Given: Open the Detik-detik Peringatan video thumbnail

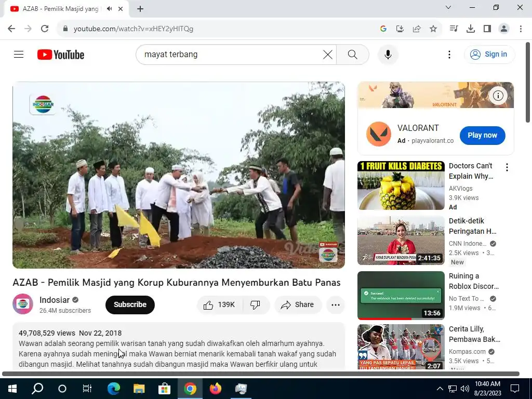Looking at the screenshot, I should (x=401, y=240).
